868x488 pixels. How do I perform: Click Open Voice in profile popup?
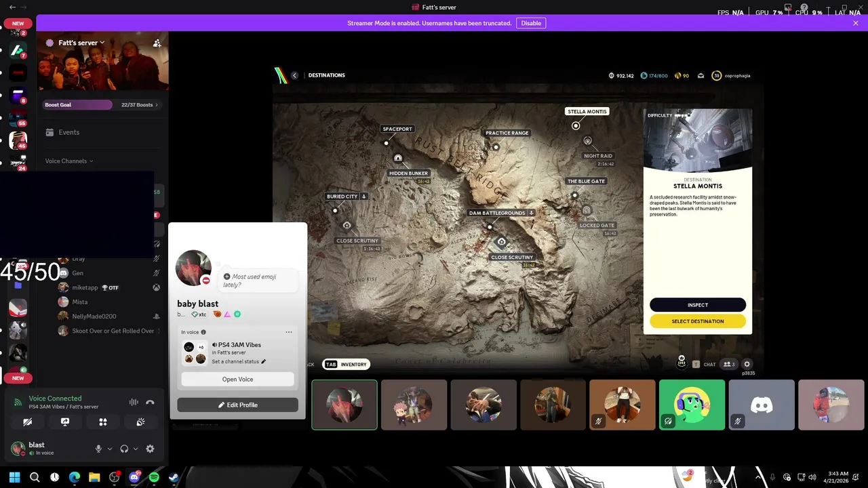237,379
